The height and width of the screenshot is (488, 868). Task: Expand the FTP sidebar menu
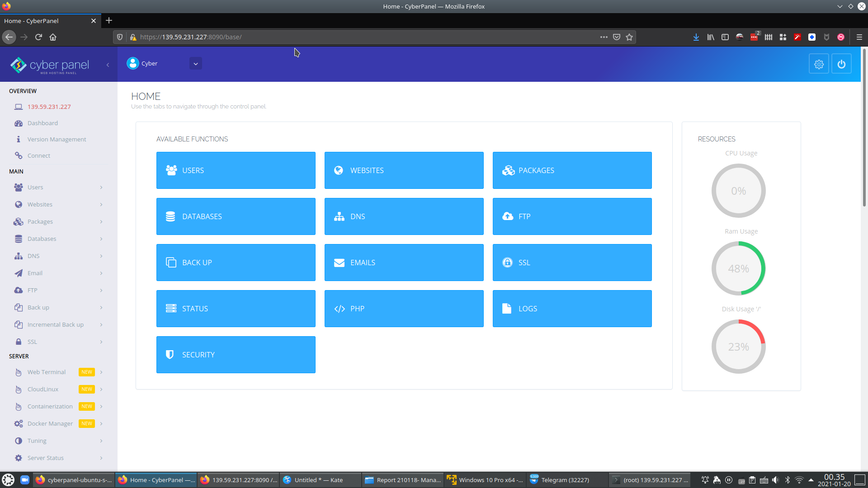coord(59,290)
